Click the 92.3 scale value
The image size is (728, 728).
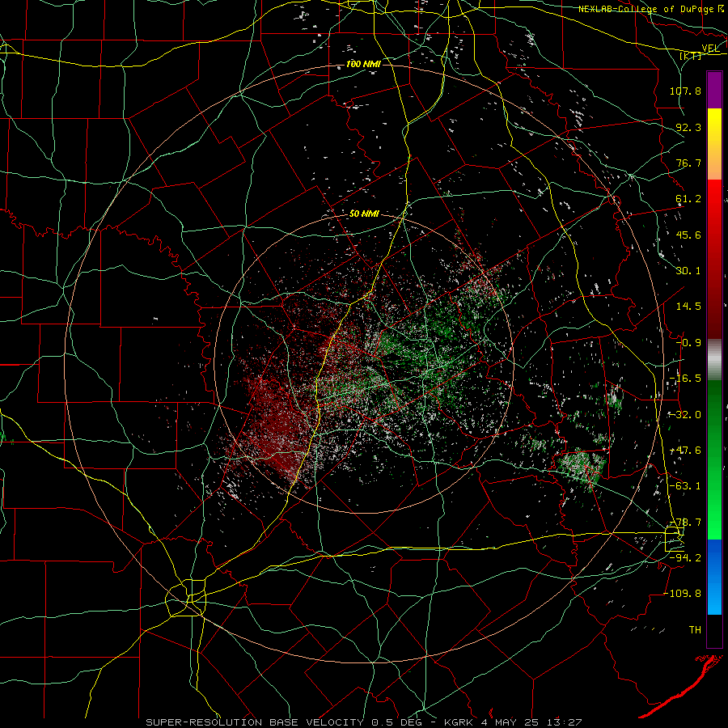688,127
